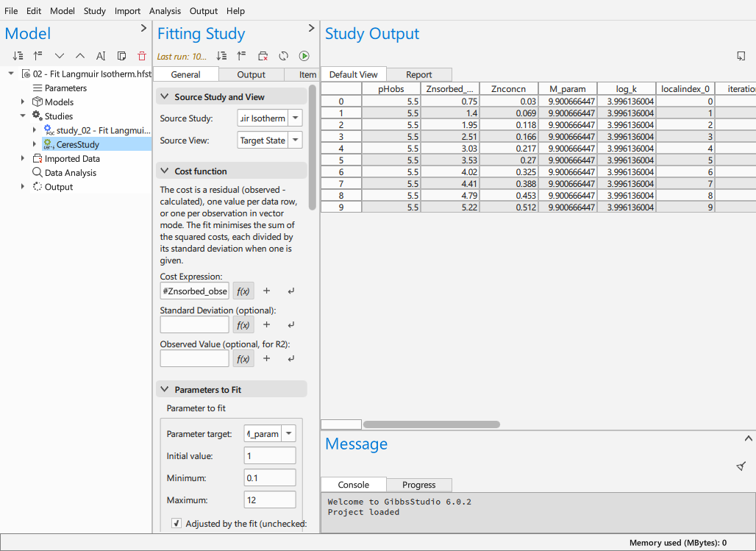Expand the Output tree node
Image resolution: width=756 pixels, height=551 pixels.
click(x=23, y=187)
